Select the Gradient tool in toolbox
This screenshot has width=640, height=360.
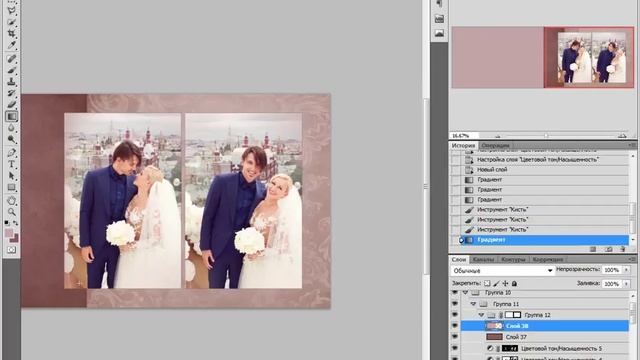tap(11, 116)
